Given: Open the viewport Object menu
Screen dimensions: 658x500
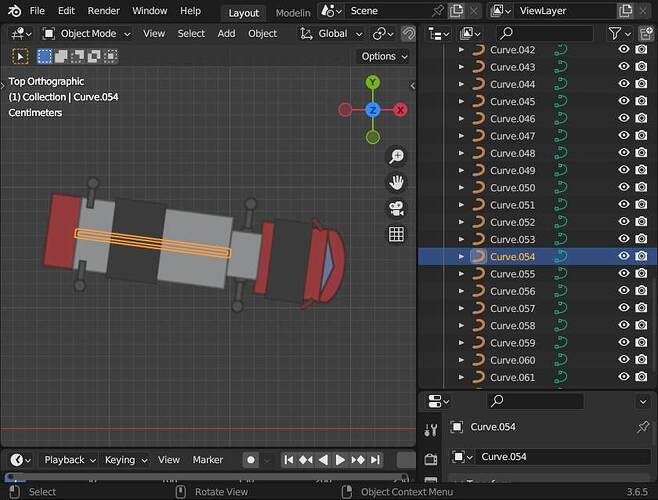Looking at the screenshot, I should point(262,34).
